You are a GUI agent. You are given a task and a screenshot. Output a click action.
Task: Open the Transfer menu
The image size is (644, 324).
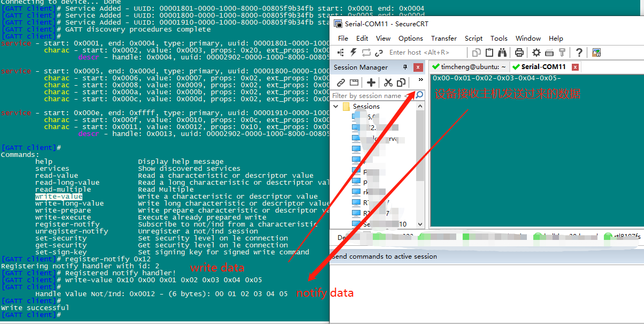pyautogui.click(x=444, y=38)
